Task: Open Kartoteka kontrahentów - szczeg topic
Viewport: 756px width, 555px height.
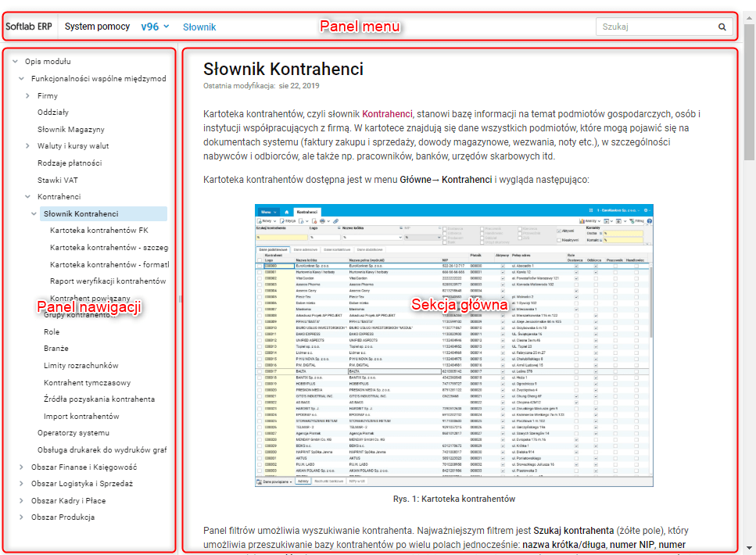Action: coord(109,247)
